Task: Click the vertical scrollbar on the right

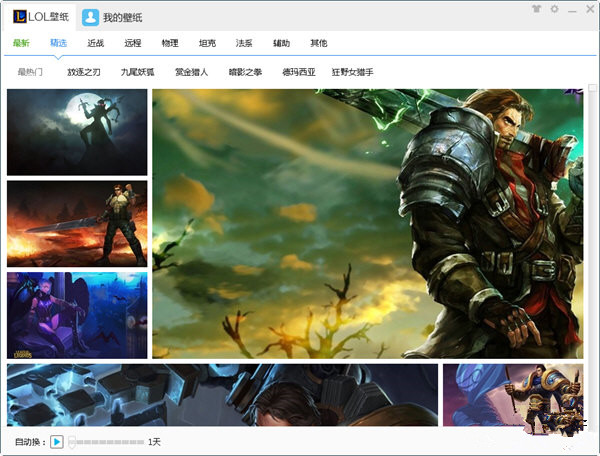Action: point(592,250)
